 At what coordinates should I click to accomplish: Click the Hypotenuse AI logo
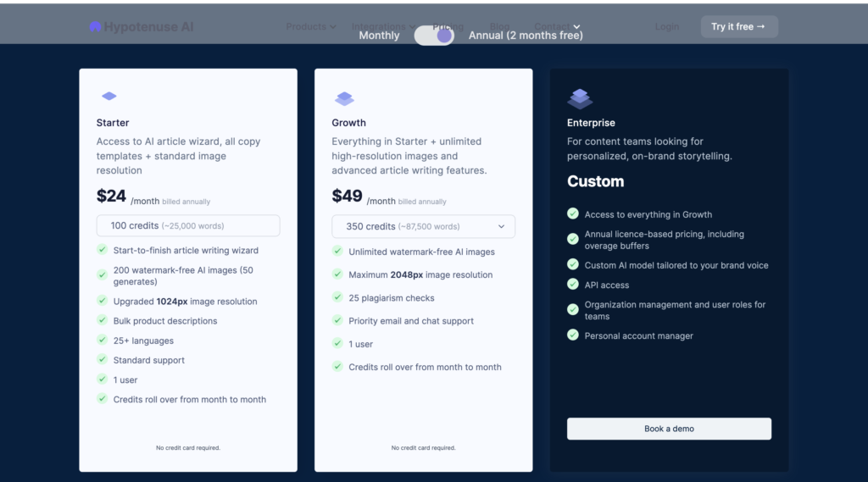[142, 27]
